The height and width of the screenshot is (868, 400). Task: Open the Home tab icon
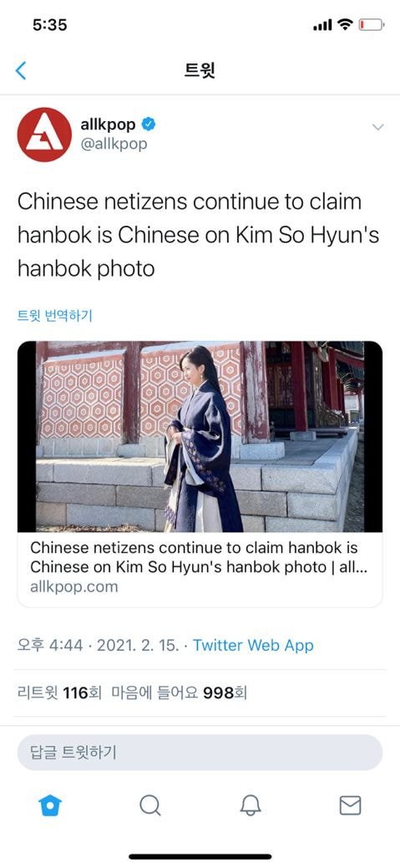point(50,805)
